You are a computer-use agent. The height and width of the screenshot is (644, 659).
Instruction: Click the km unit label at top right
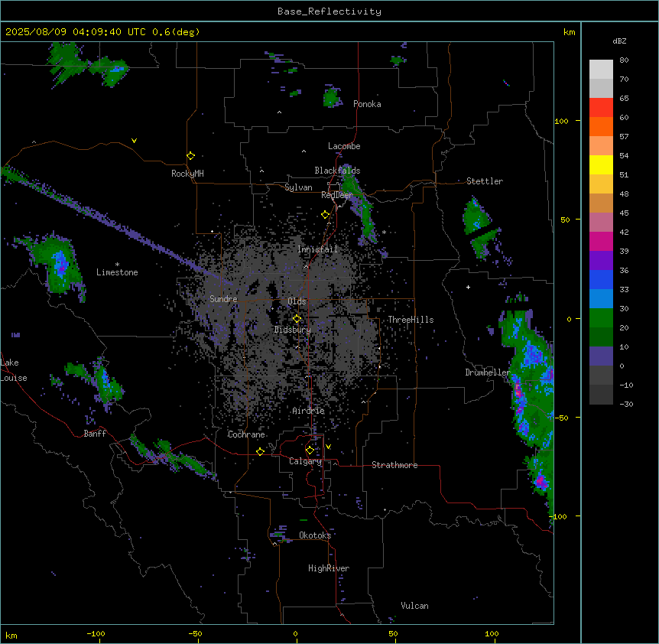pyautogui.click(x=570, y=32)
